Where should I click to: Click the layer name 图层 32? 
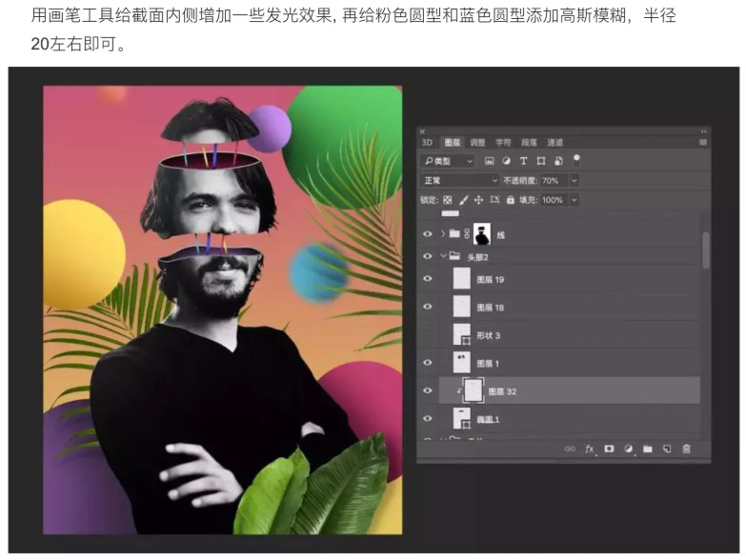(x=502, y=391)
